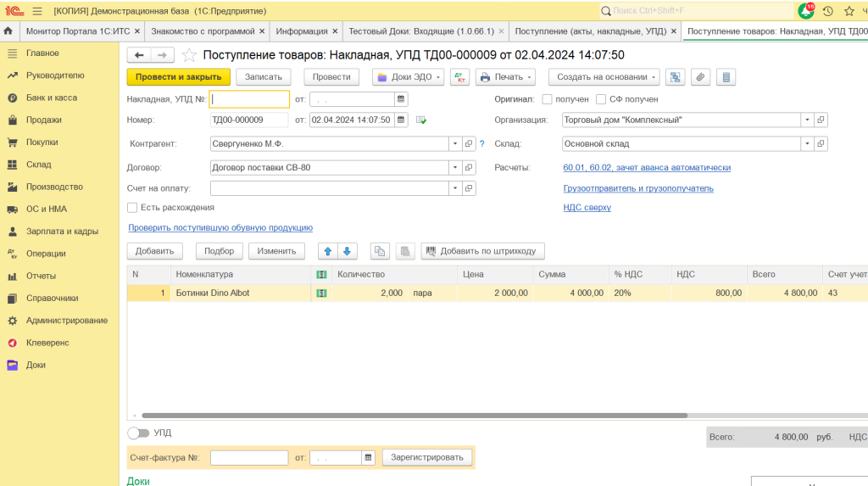
Task: Go to the home page icon tab
Action: [x=8, y=31]
